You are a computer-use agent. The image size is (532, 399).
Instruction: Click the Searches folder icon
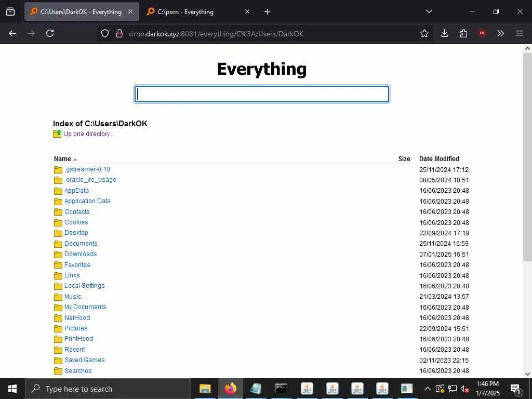[x=58, y=371]
